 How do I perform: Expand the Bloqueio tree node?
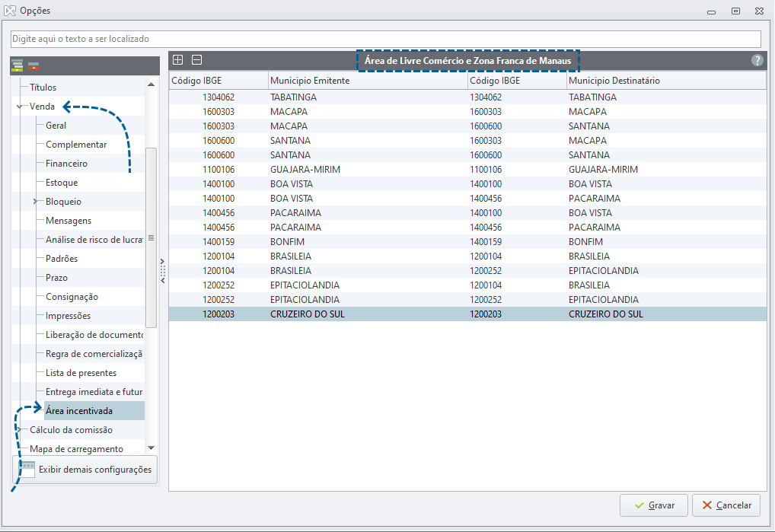tap(35, 202)
